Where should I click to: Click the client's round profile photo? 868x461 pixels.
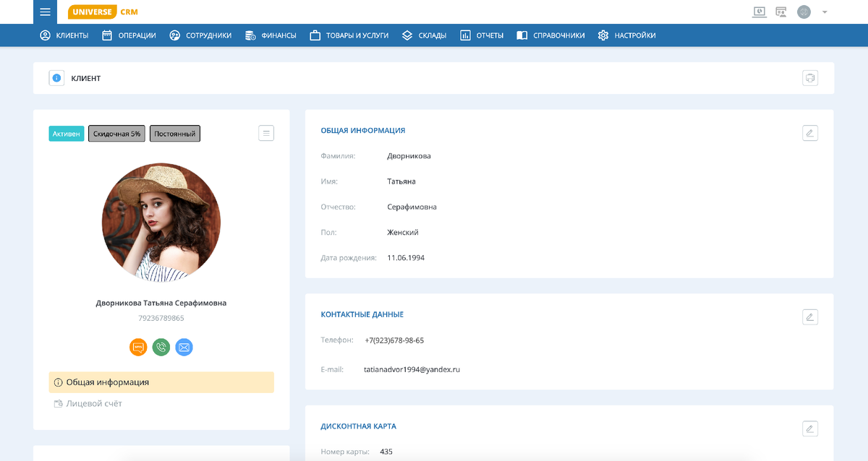pyautogui.click(x=161, y=222)
